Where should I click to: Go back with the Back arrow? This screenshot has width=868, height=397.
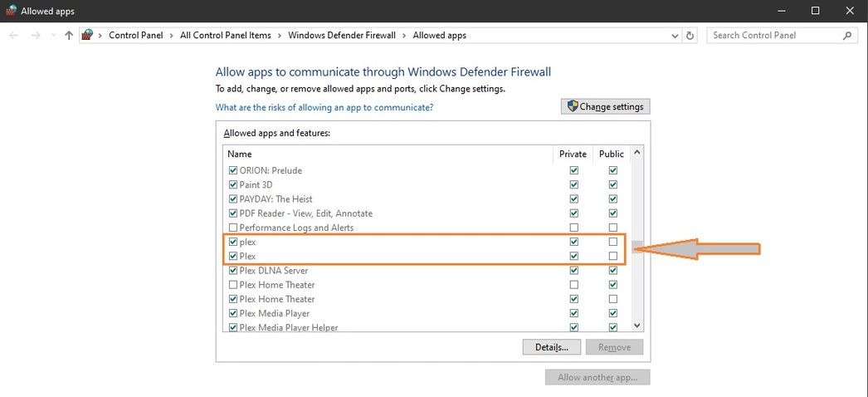click(14, 36)
